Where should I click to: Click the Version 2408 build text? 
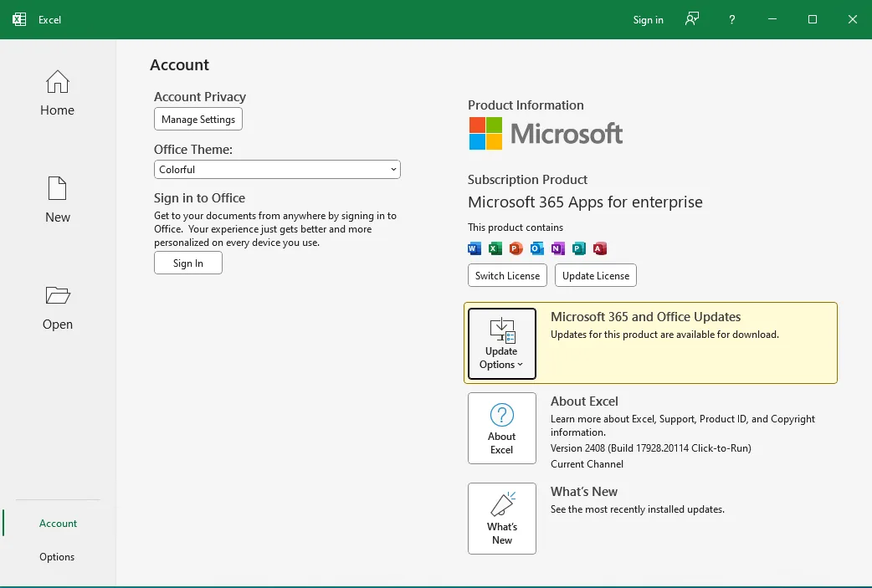click(x=651, y=448)
